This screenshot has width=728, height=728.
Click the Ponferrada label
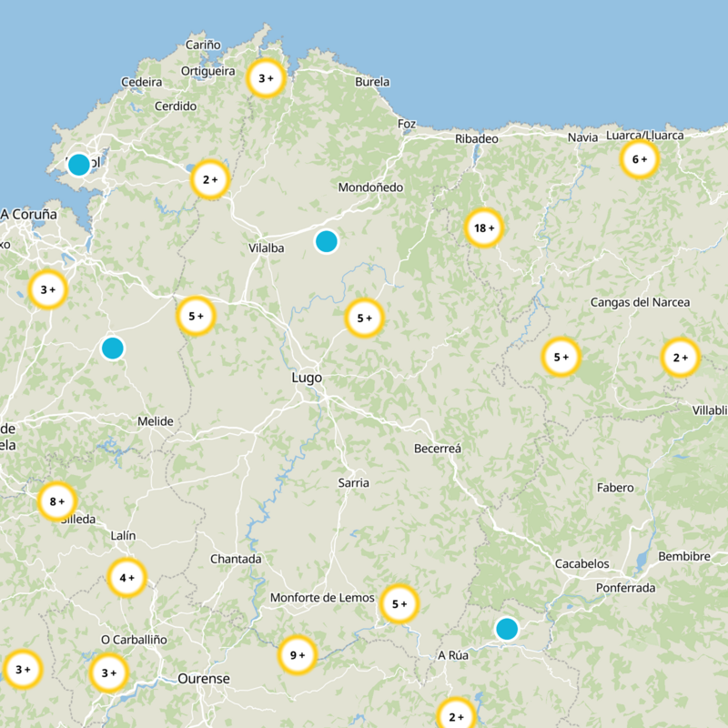(x=626, y=588)
